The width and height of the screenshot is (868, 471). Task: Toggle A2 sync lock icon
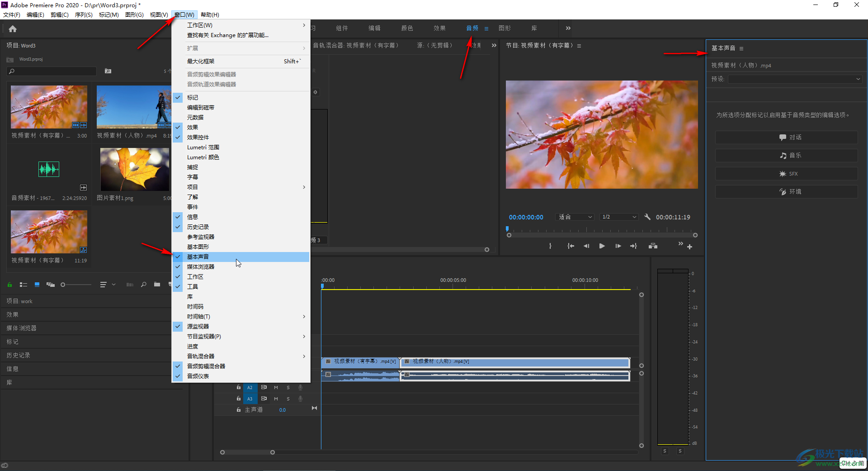(264, 387)
